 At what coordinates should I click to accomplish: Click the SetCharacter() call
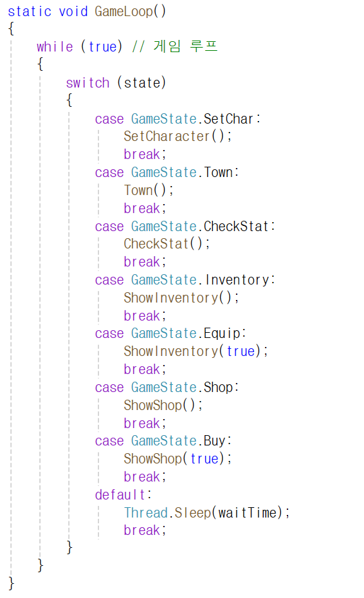[x=177, y=136]
